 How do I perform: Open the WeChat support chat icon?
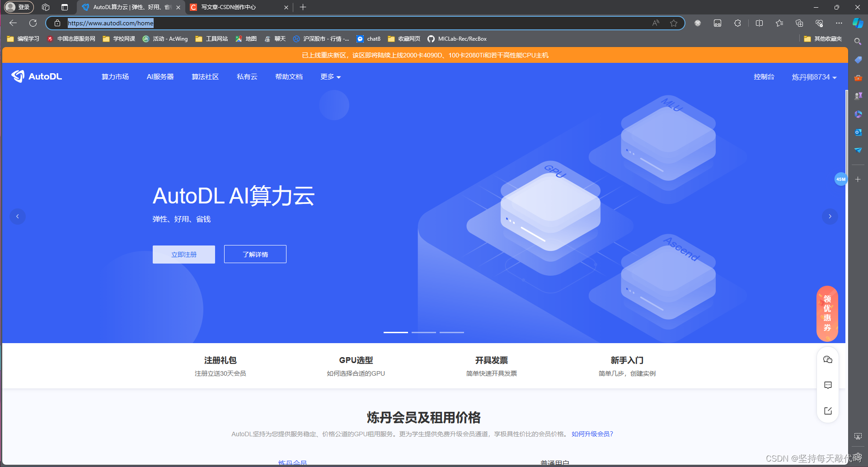828,359
